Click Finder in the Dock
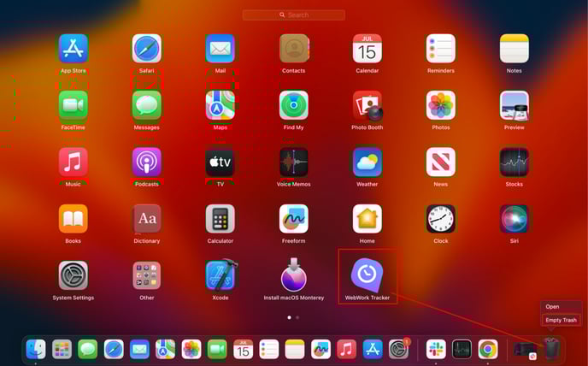 click(x=36, y=349)
